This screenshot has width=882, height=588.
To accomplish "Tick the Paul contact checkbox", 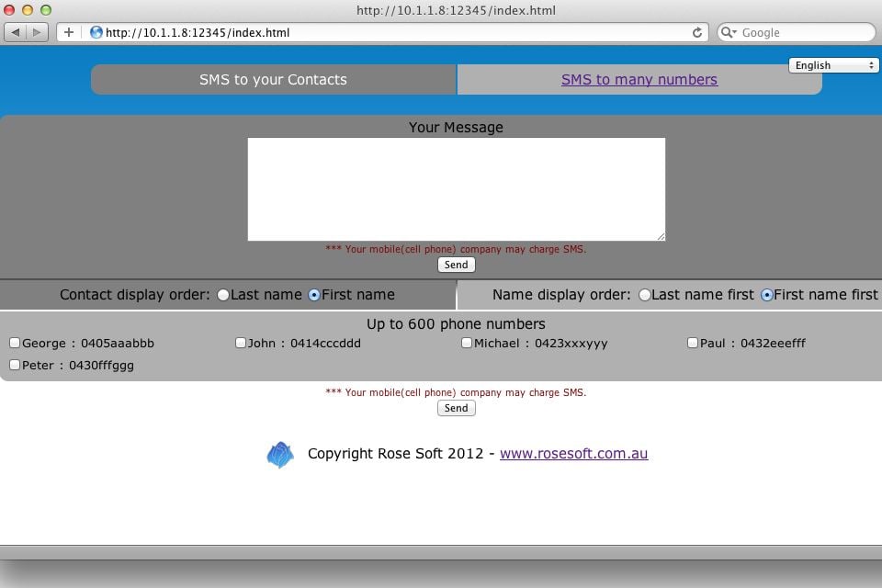I will click(x=693, y=343).
